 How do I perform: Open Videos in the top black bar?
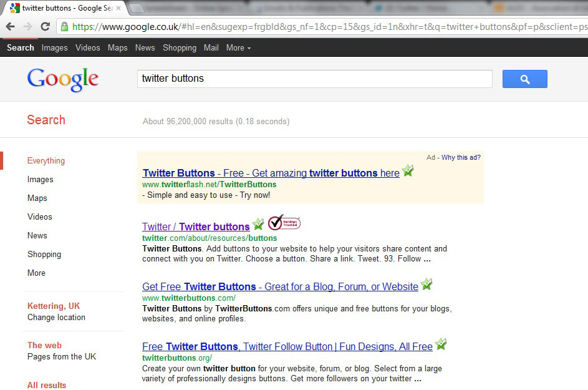coord(88,47)
